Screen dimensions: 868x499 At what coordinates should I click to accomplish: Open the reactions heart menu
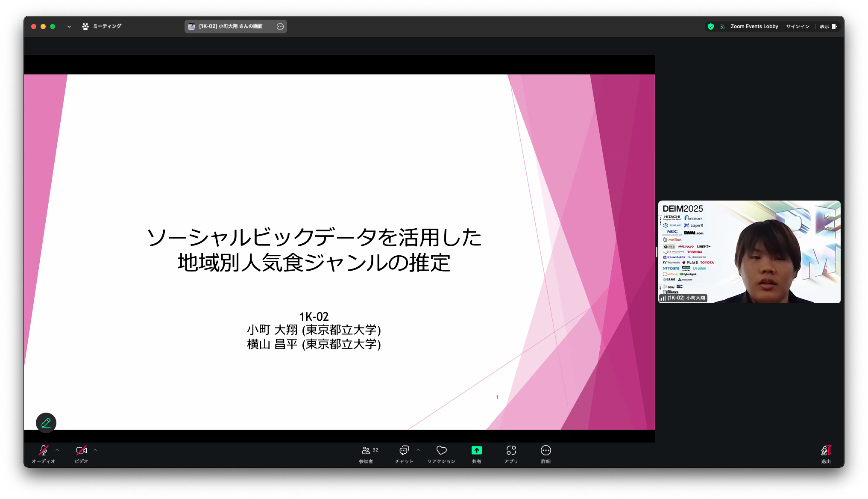pyautogui.click(x=441, y=454)
